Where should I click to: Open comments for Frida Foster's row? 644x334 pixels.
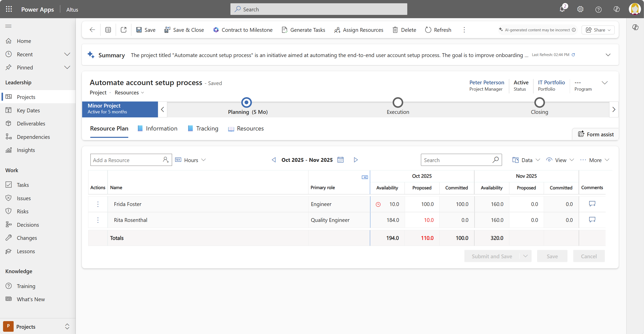click(592, 204)
